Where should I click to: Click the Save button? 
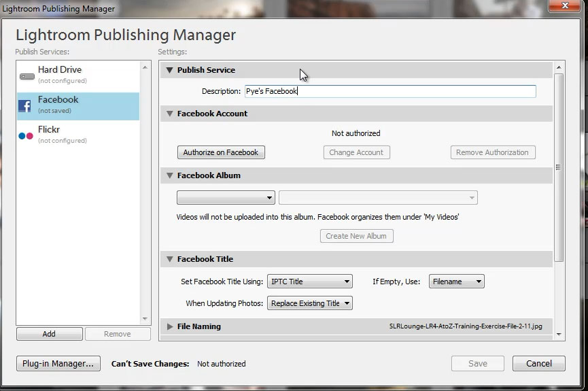478,364
